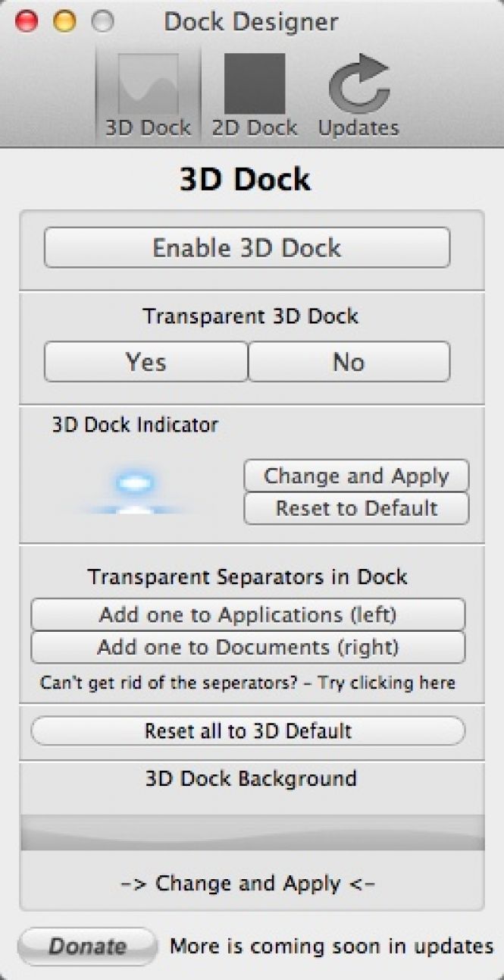
Task: Click the 3D Dock Indicator section label
Action: (133, 425)
